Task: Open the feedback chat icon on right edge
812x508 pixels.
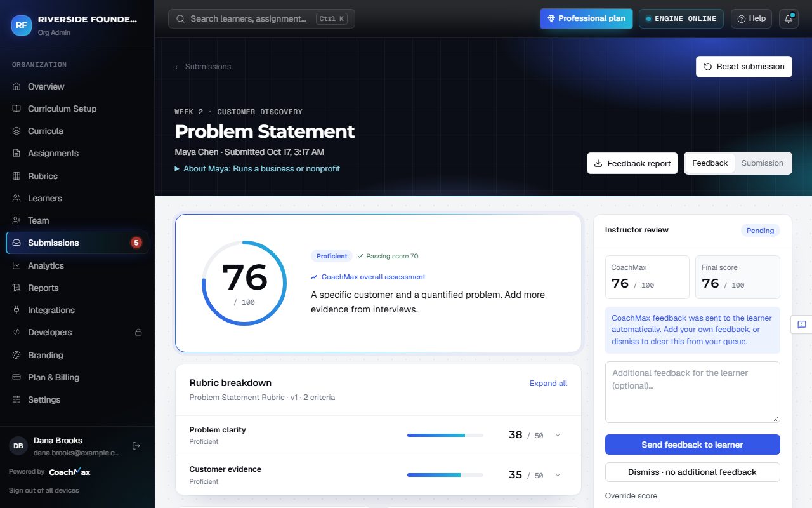Action: [x=801, y=324]
